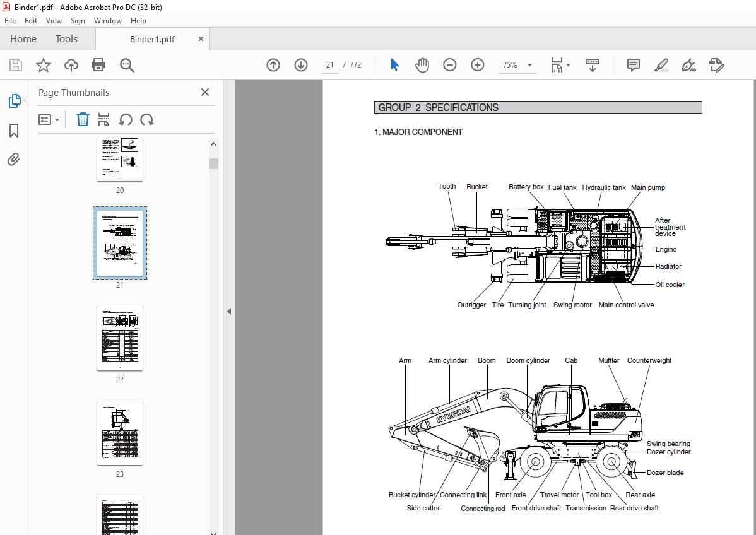The width and height of the screenshot is (756, 535).
Task: Close the Page Thumbnails panel
Action: click(x=205, y=92)
